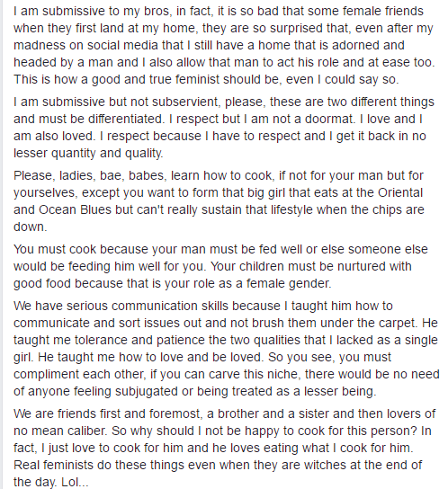
Task: Click the sentence "This is how a good and true feminist"
Action: [x=206, y=79]
